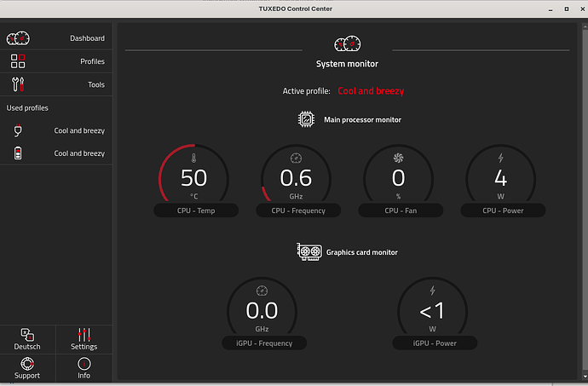Click the iGPU - Frequency label
The image size is (588, 386).
(x=264, y=343)
